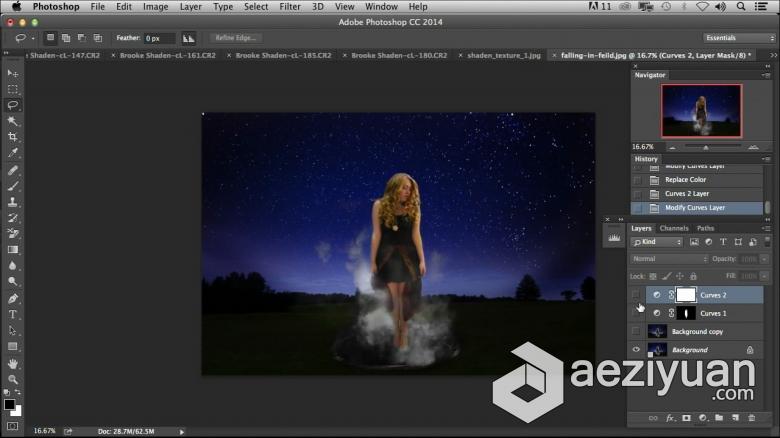The width and height of the screenshot is (780, 438).
Task: Switch to the Channels tab
Action: point(674,228)
